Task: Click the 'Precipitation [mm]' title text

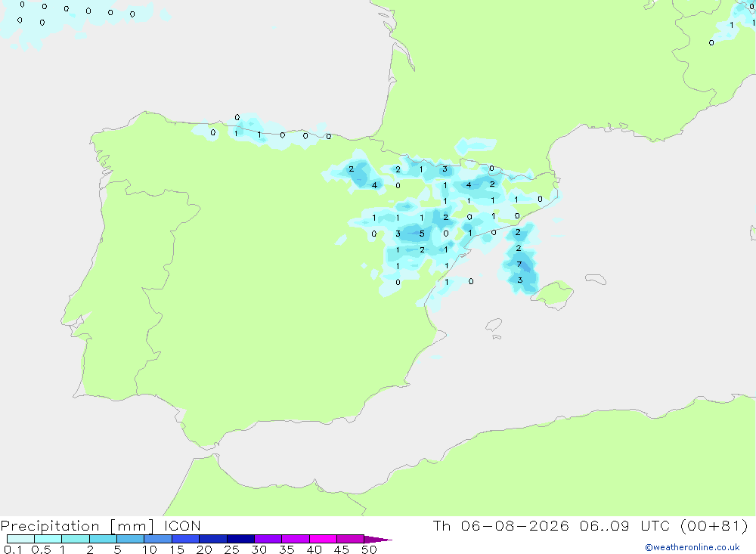Action: (x=77, y=526)
